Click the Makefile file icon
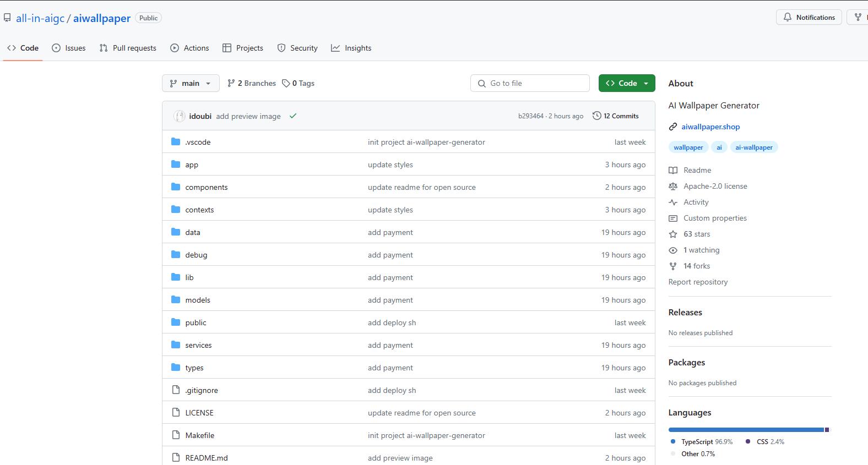 tap(176, 435)
